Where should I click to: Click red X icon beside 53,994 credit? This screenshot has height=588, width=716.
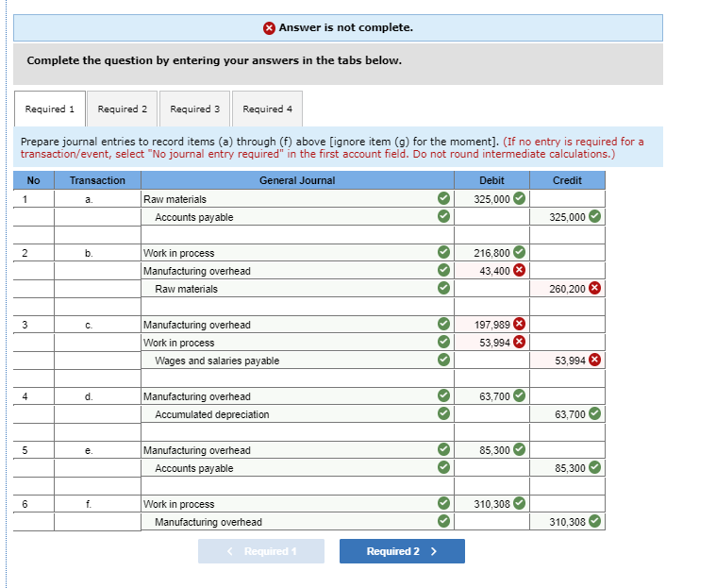point(594,360)
